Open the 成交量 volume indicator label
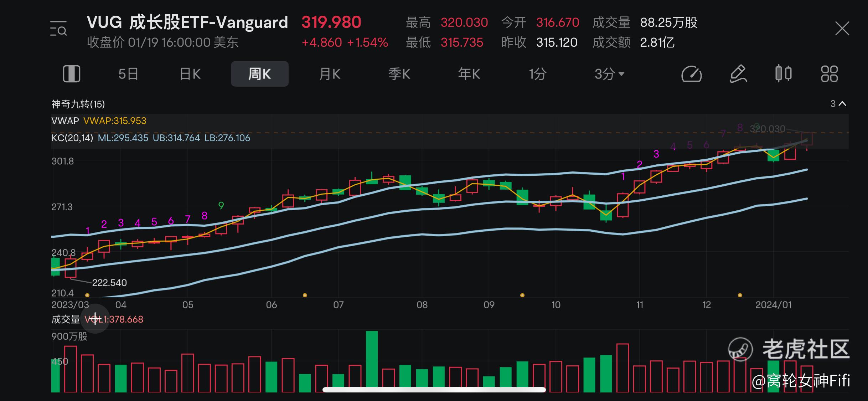This screenshot has height=401, width=868. click(66, 319)
